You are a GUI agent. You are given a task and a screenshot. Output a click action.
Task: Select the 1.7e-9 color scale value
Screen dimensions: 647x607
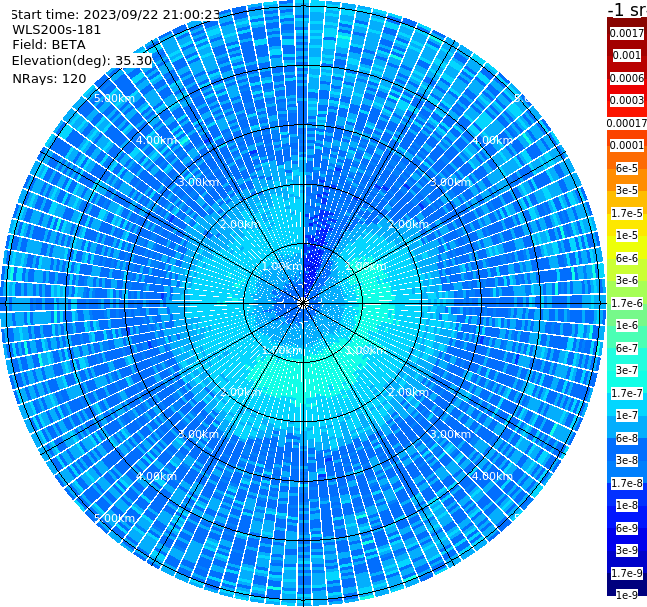tap(627, 573)
